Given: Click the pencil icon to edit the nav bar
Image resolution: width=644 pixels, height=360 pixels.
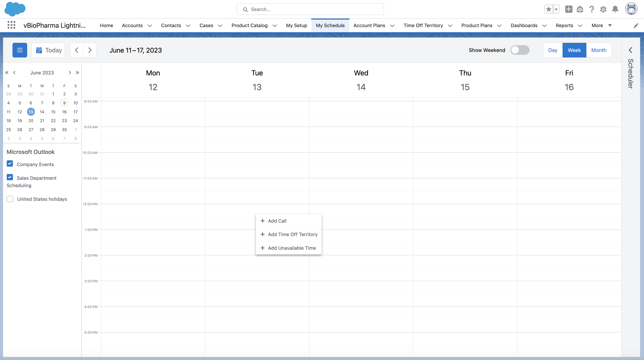Looking at the screenshot, I should [x=636, y=25].
